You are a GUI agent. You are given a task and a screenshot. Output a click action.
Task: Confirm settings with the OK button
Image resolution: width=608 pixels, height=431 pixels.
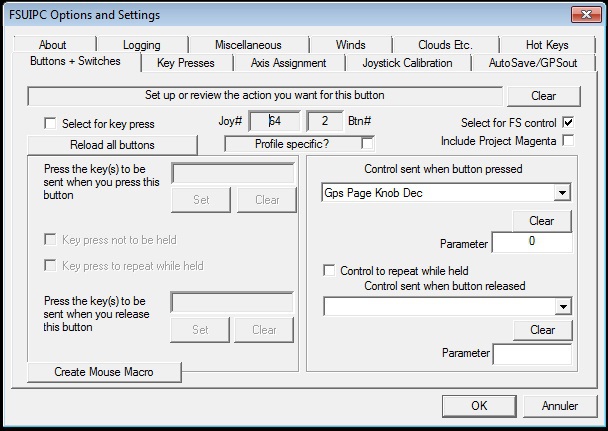point(479,406)
